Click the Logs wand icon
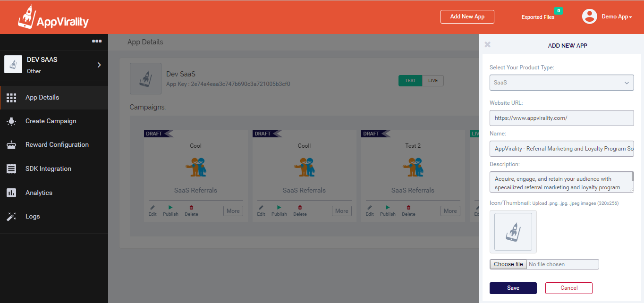644x303 pixels. (11, 217)
